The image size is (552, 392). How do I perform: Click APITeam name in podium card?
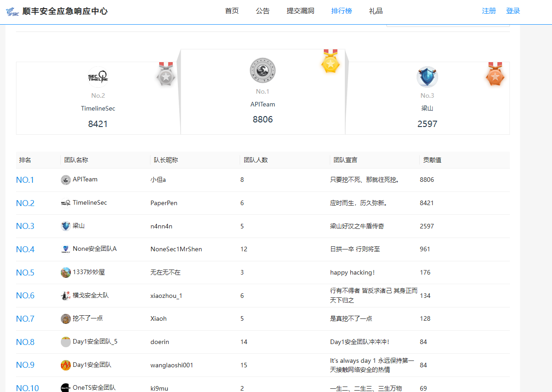pos(263,104)
